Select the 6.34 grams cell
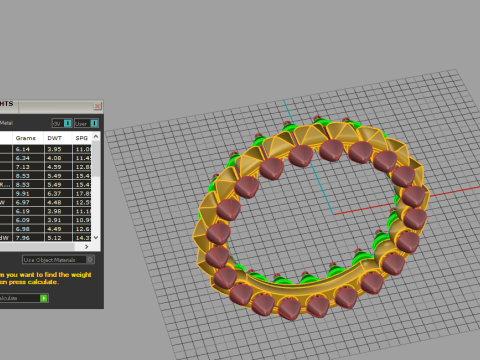The image size is (480, 360). coord(28,158)
